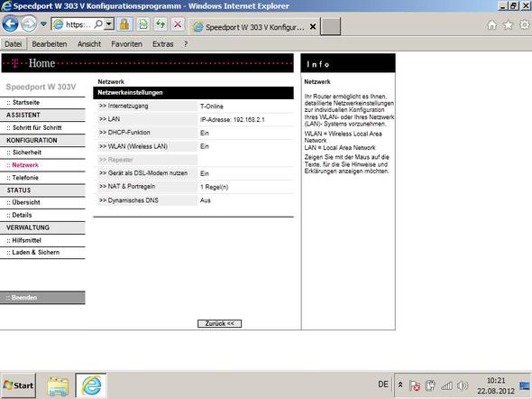Click the browser Forward arrow button
532x399 pixels.
pos(29,24)
